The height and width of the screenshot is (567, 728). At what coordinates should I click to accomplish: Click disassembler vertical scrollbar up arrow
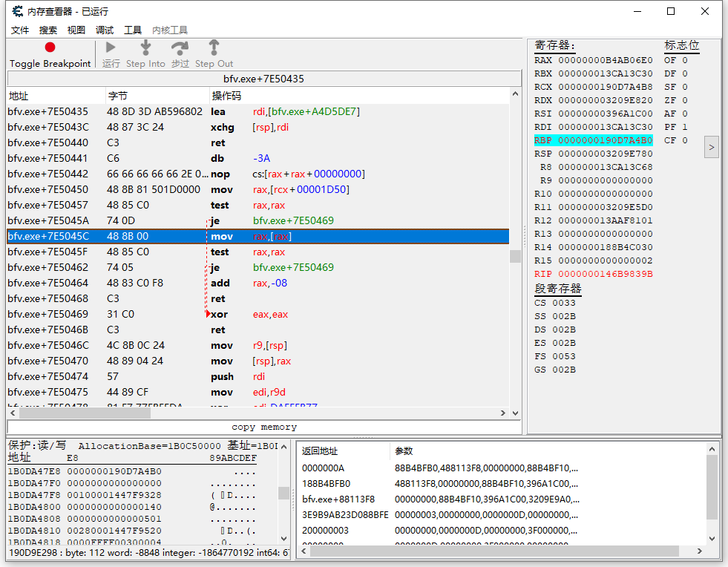515,94
